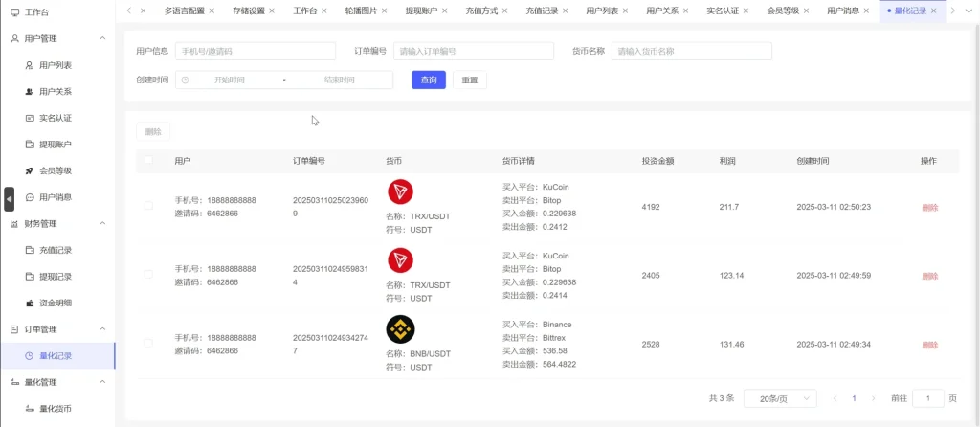The image size is (980, 427).
Task: Click the 用户消息 sidebar icon
Action: (x=30, y=197)
